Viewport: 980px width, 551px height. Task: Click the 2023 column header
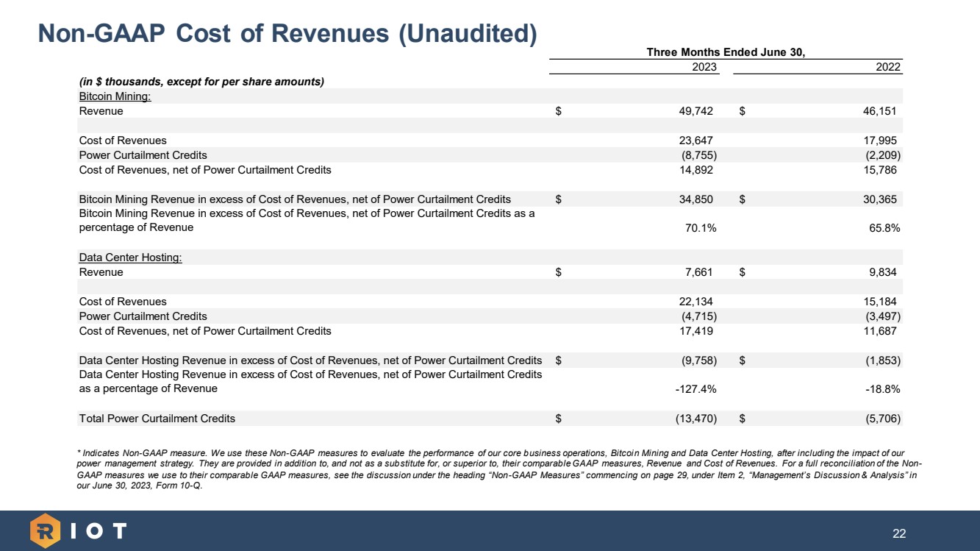[x=704, y=67]
